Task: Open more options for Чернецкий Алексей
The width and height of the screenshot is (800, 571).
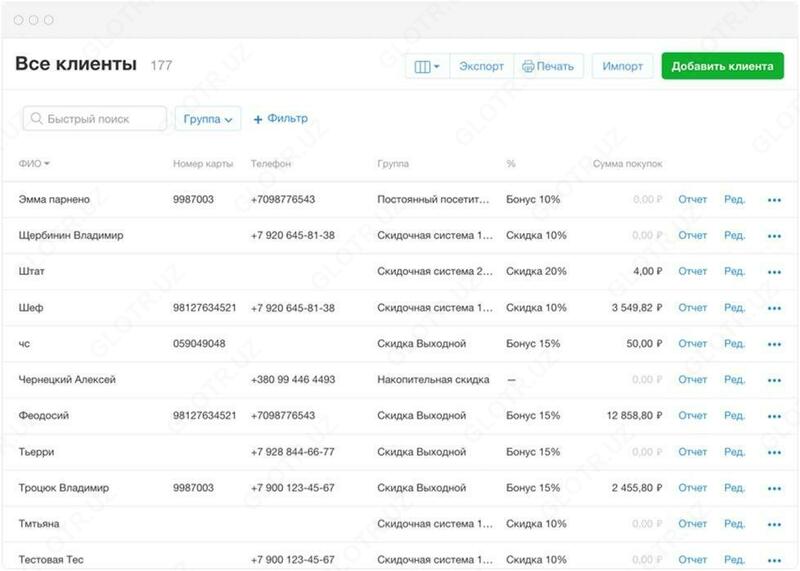Action: tap(774, 380)
